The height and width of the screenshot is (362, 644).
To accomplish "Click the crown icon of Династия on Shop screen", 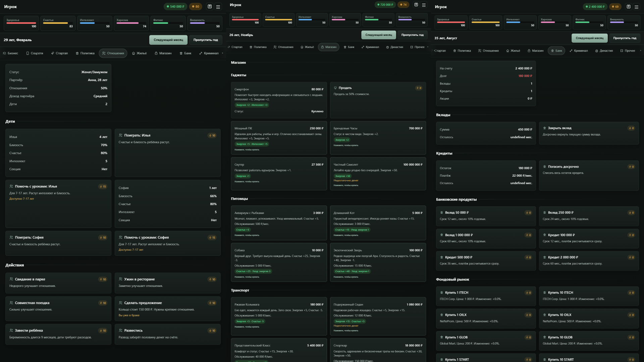I will click(x=387, y=47).
